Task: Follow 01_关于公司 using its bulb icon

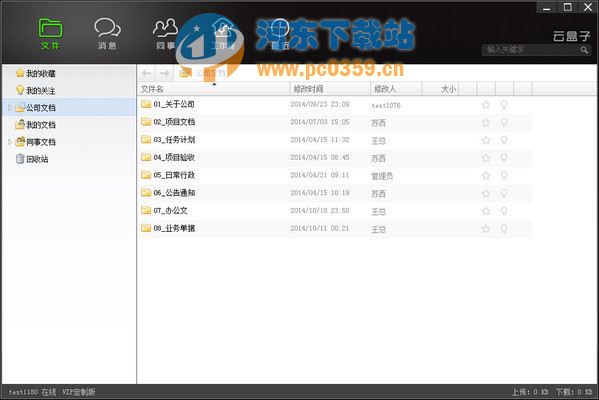Action: 504,104
